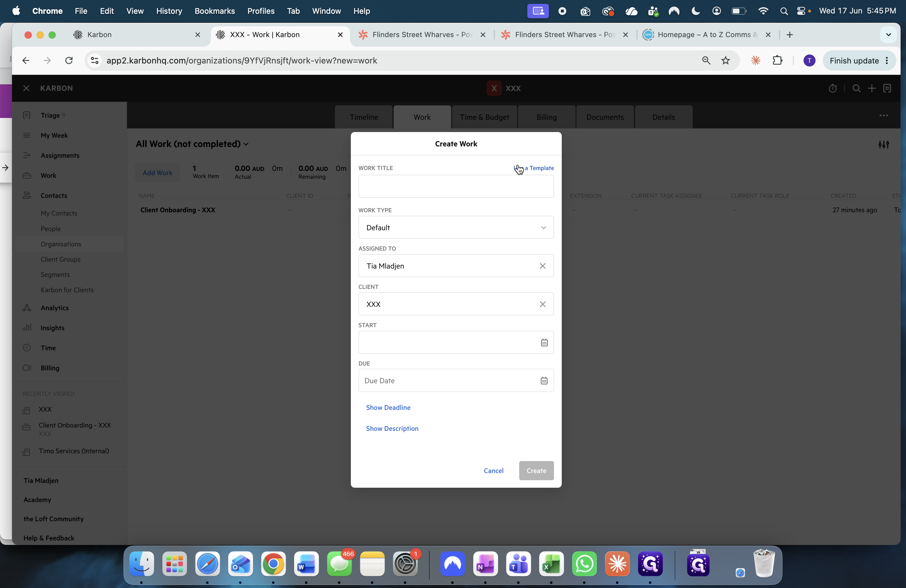Open the timer icon in Karbon header
The height and width of the screenshot is (588, 906).
[833, 88]
